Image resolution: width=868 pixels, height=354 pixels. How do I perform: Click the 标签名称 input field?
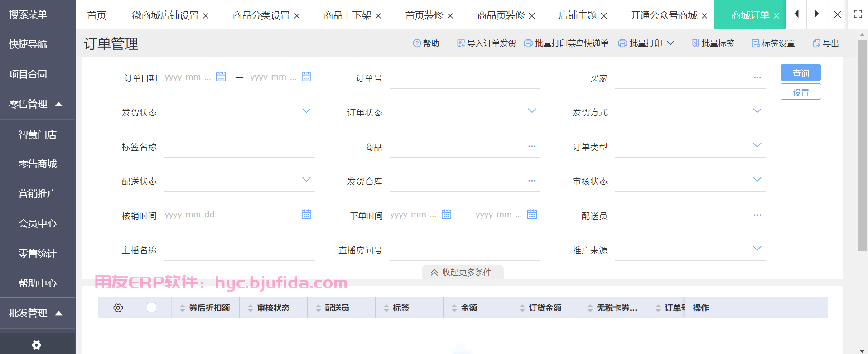coord(239,147)
